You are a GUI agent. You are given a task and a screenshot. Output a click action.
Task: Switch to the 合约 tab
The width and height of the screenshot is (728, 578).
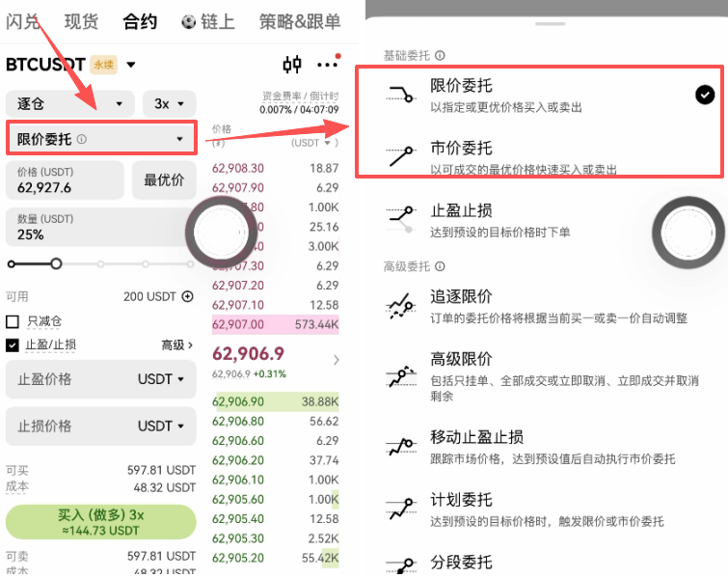coord(140,22)
